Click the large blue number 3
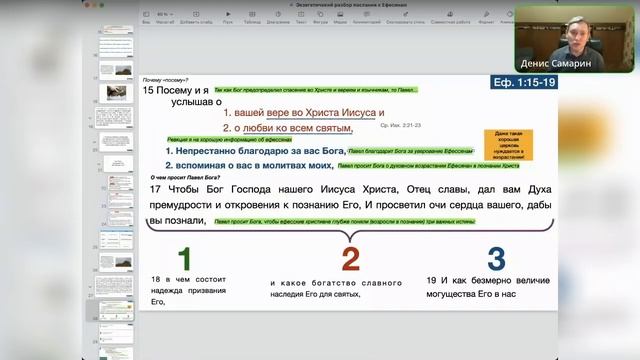 point(496,259)
